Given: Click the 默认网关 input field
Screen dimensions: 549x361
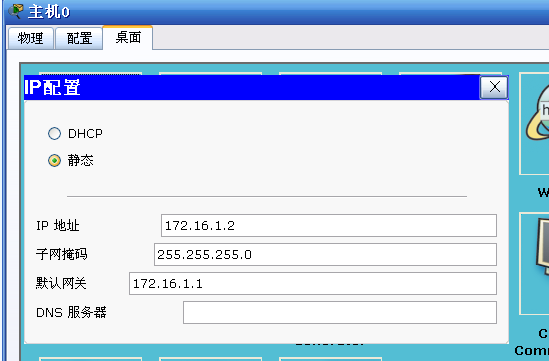Looking at the screenshot, I should (313, 284).
